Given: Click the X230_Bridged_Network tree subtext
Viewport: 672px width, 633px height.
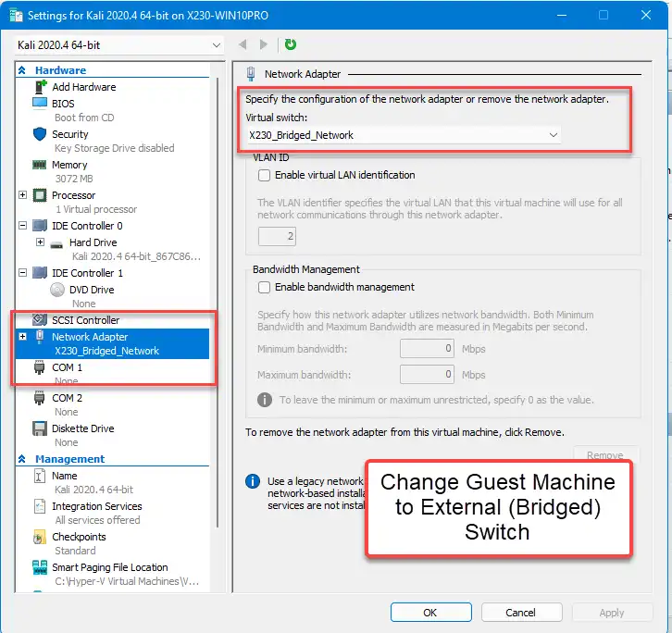Looking at the screenshot, I should [106, 351].
